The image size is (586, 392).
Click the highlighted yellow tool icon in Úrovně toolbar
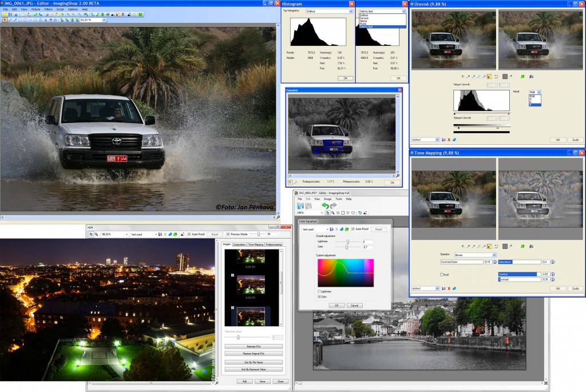489,77
